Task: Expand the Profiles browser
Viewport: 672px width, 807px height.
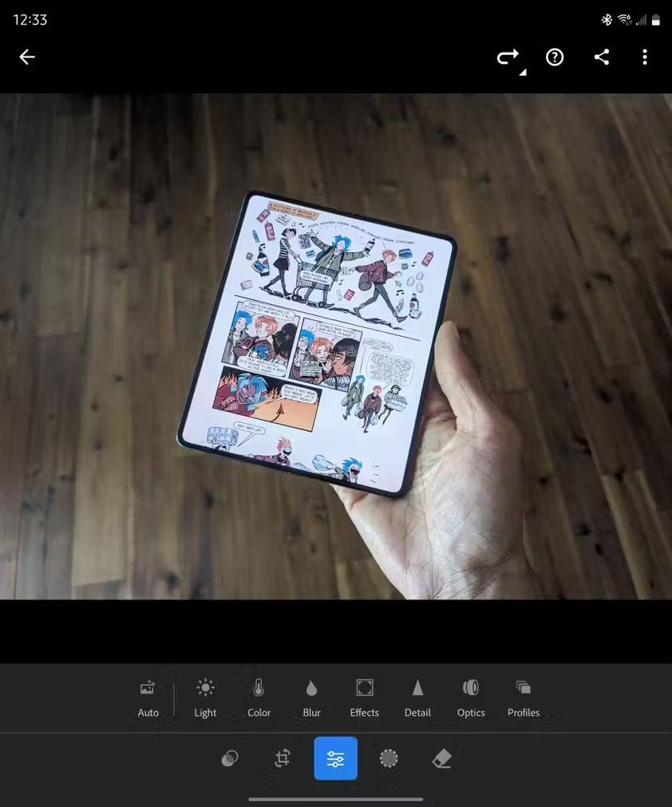Action: [524, 697]
